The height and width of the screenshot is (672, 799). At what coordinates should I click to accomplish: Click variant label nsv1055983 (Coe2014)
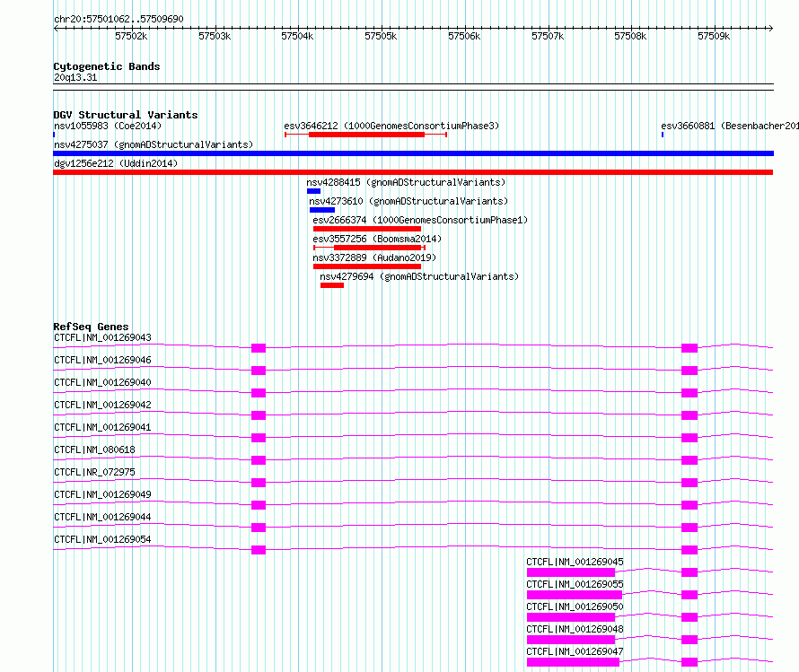[x=108, y=126]
